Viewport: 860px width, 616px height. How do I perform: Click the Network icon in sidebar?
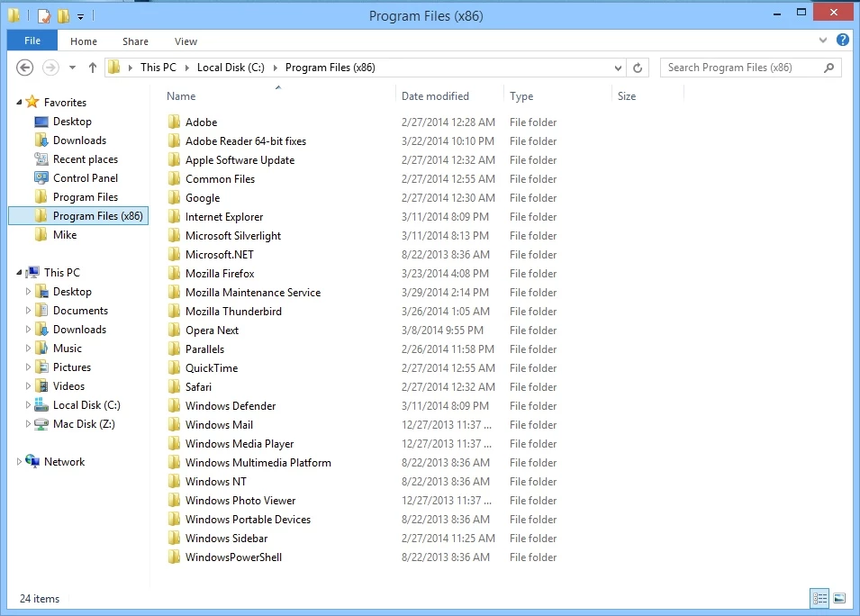pyautogui.click(x=32, y=461)
